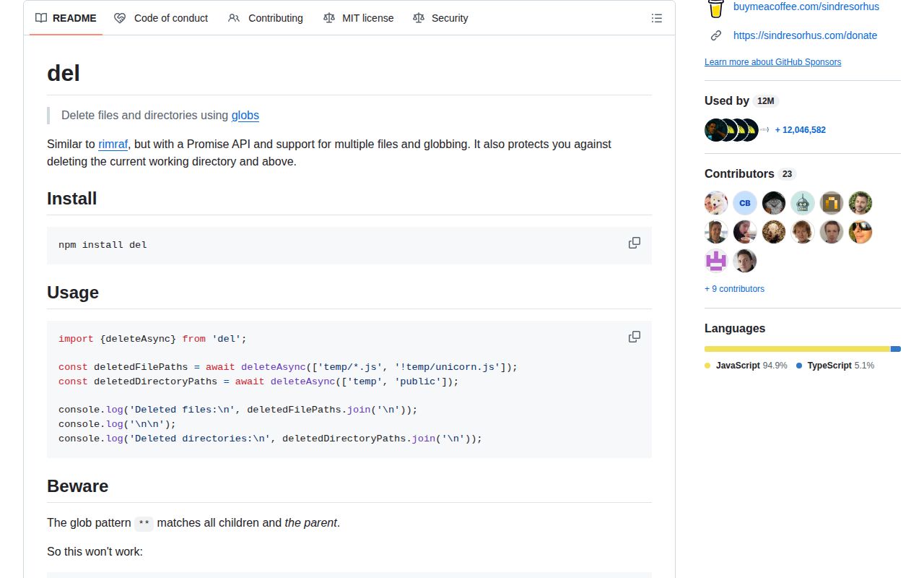Viewport: 924px width, 578px height.
Task: Show the + 9 contributors list
Action: coord(734,289)
